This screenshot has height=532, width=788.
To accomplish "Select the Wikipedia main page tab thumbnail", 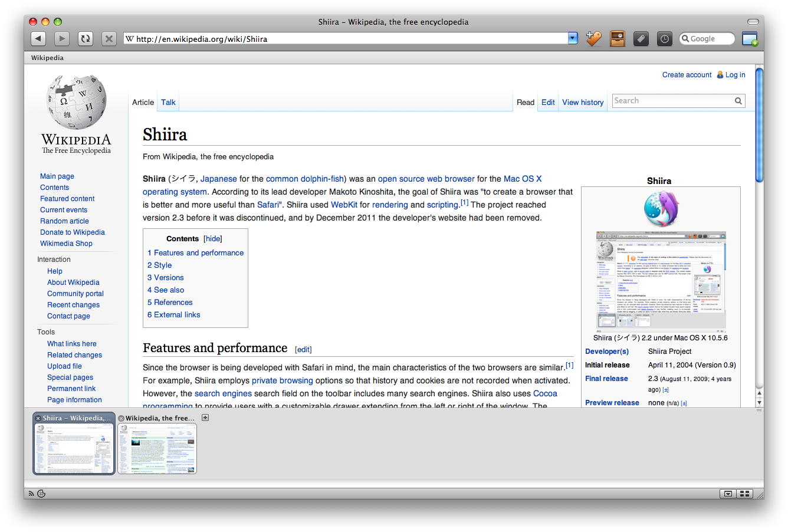I will point(157,448).
